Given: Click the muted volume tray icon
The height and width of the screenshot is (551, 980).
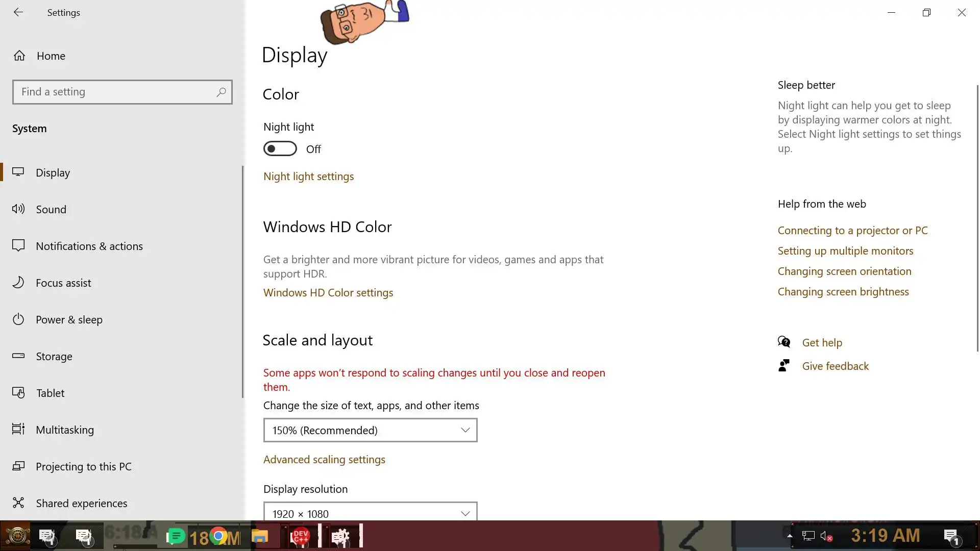Looking at the screenshot, I should click(x=826, y=536).
